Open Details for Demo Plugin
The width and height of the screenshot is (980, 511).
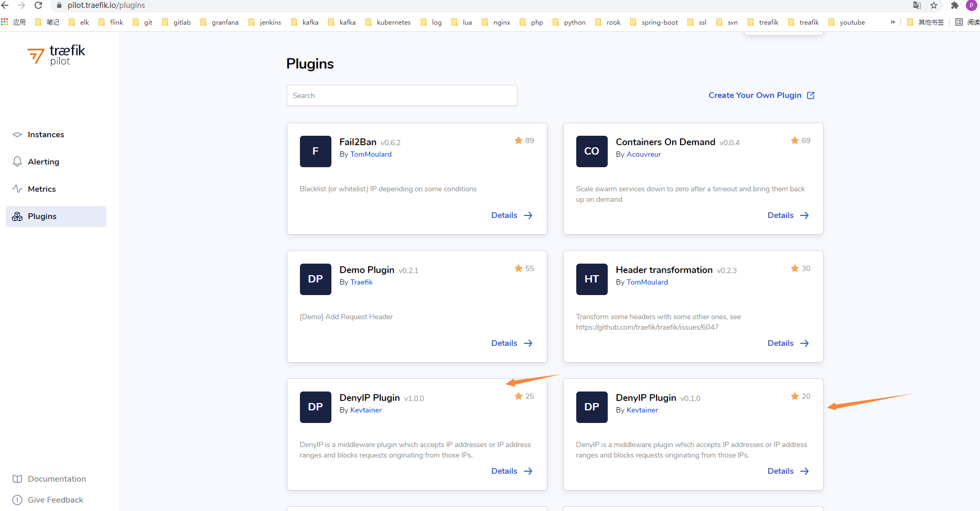tap(512, 343)
